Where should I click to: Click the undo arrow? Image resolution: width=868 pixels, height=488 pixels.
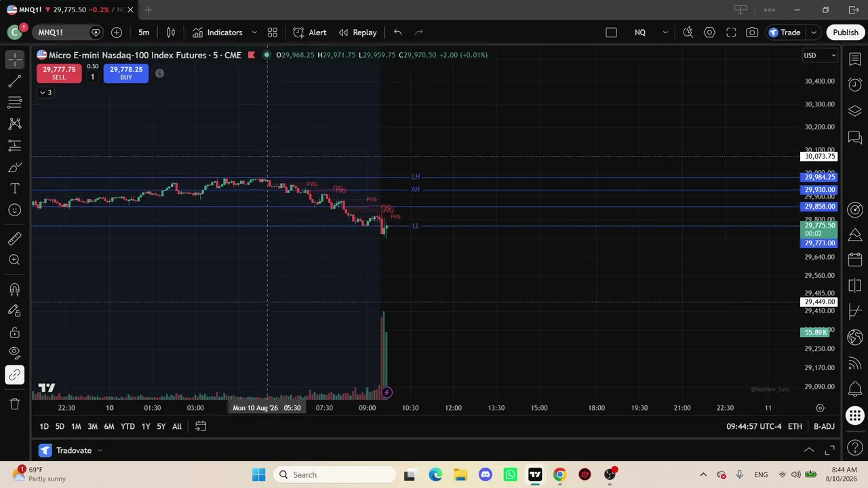[398, 33]
